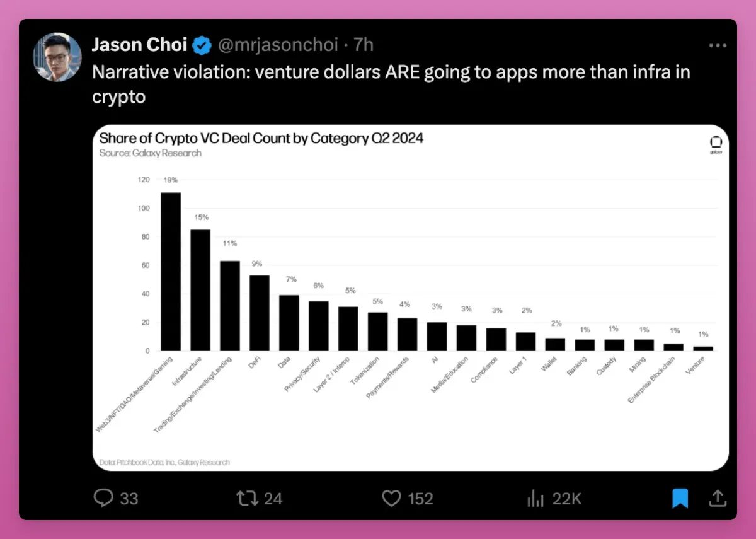Click the reply speech bubble icon
This screenshot has height=539, width=756.
click(103, 499)
